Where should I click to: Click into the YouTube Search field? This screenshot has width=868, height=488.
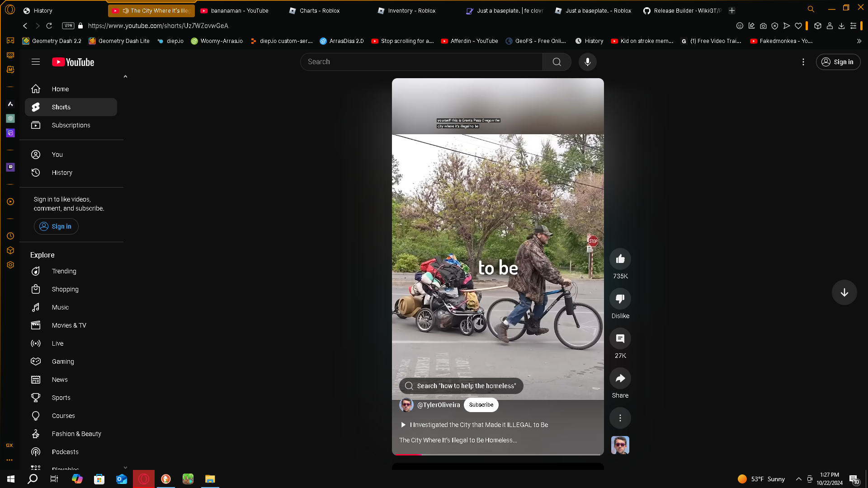click(x=420, y=62)
